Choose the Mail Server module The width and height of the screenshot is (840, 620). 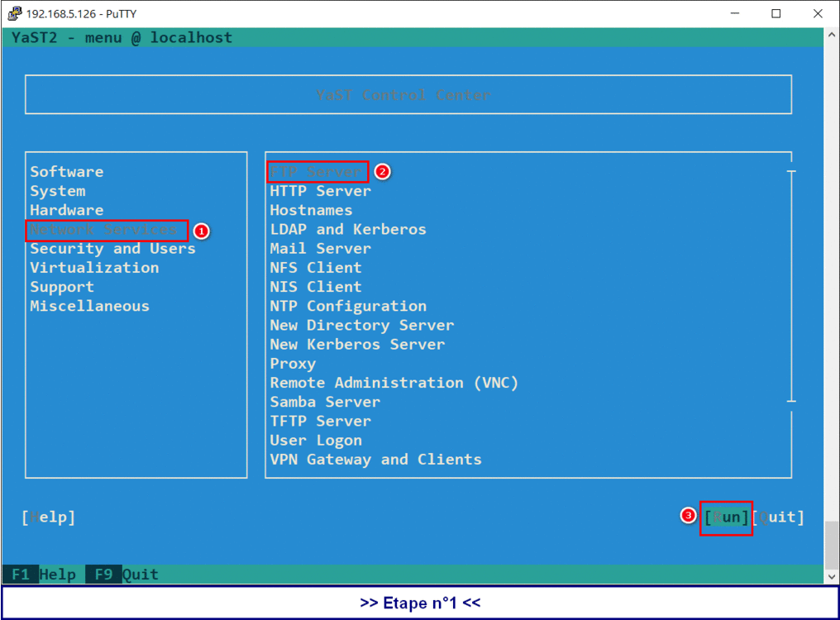(320, 249)
